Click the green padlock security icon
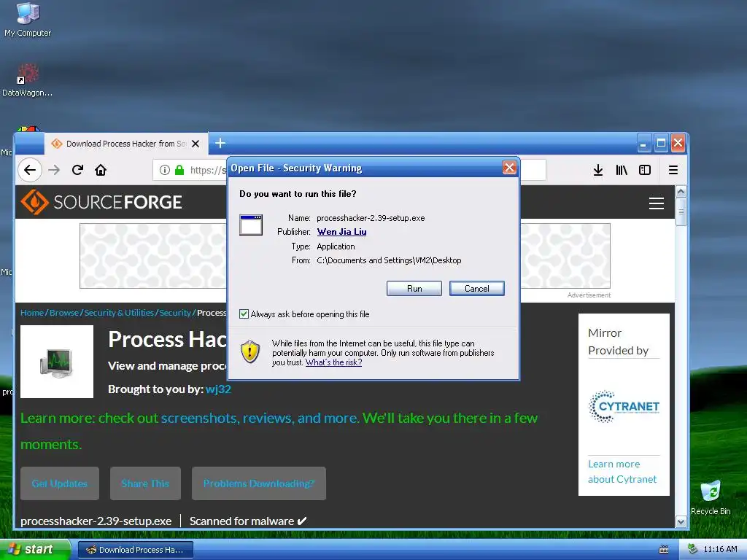747x560 pixels. click(x=179, y=170)
